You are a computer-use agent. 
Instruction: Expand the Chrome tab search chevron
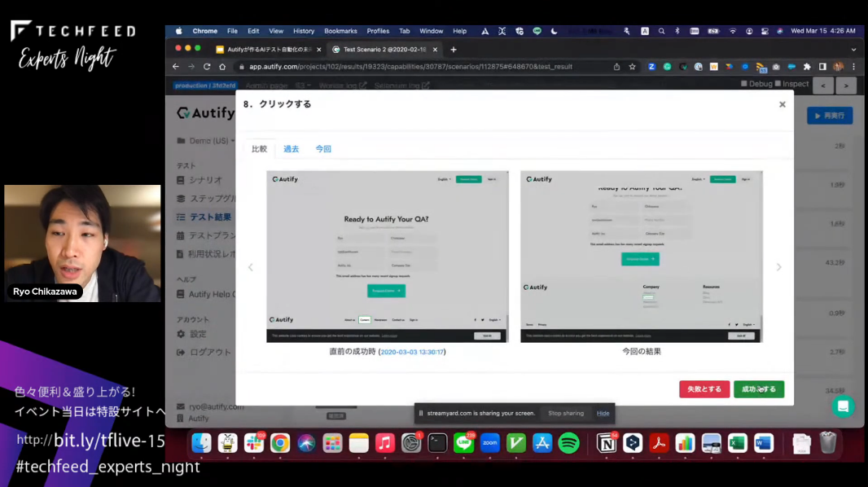[853, 49]
